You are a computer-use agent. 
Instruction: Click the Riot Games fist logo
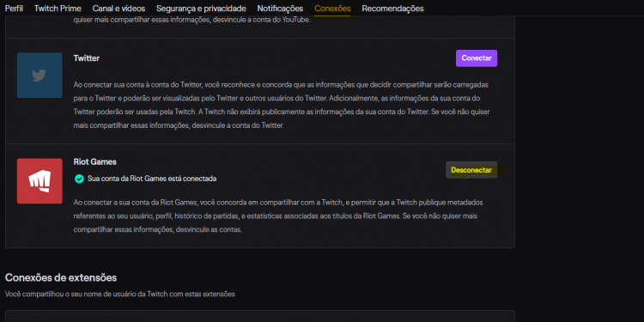point(39,181)
